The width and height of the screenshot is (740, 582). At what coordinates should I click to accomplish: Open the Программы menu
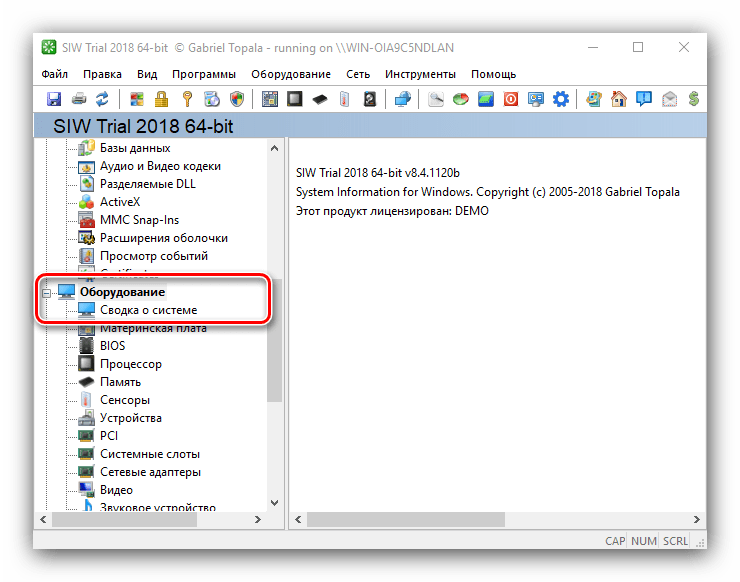pyautogui.click(x=204, y=74)
